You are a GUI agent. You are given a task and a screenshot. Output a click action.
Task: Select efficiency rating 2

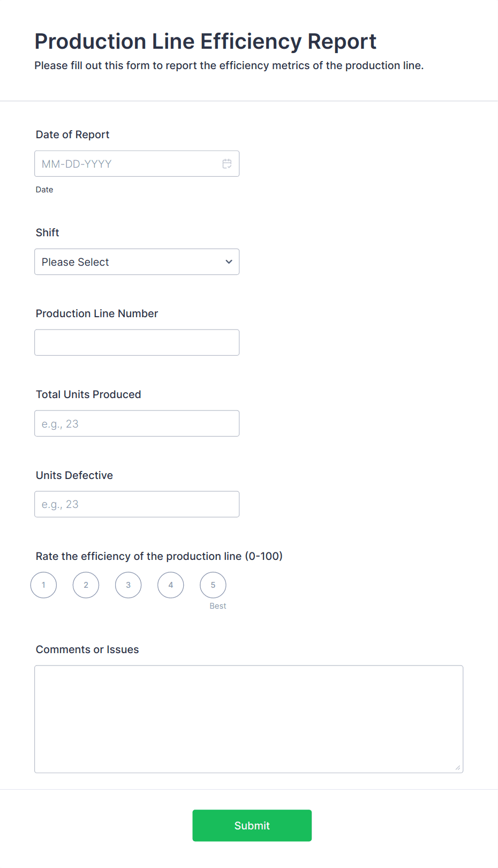86,585
